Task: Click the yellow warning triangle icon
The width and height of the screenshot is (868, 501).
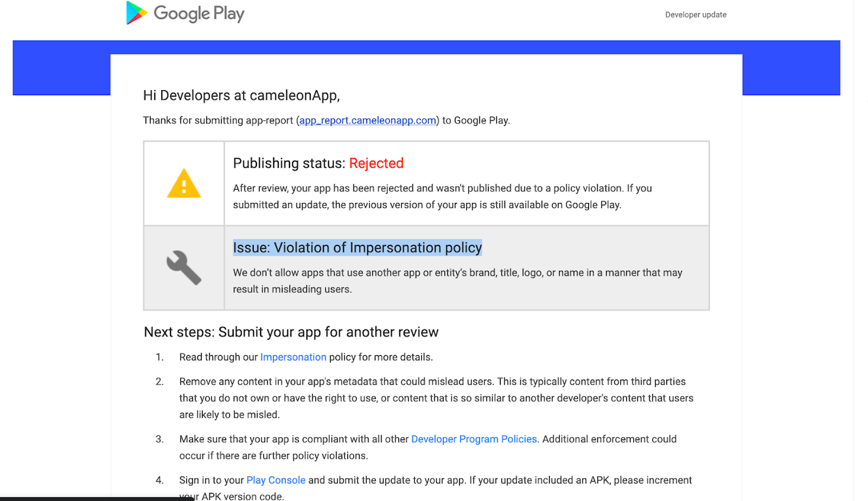Action: pyautogui.click(x=184, y=183)
